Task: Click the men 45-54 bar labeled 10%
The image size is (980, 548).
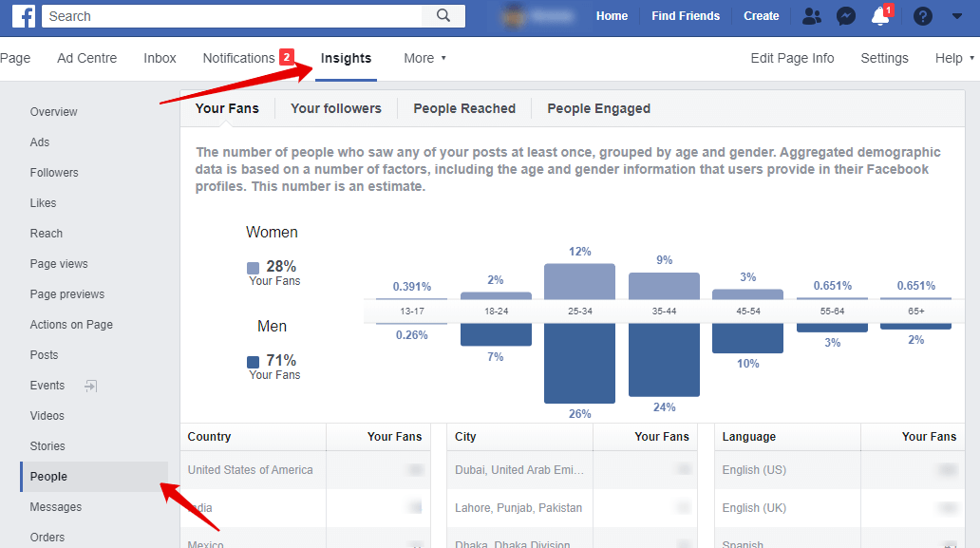Action: pyautogui.click(x=747, y=338)
